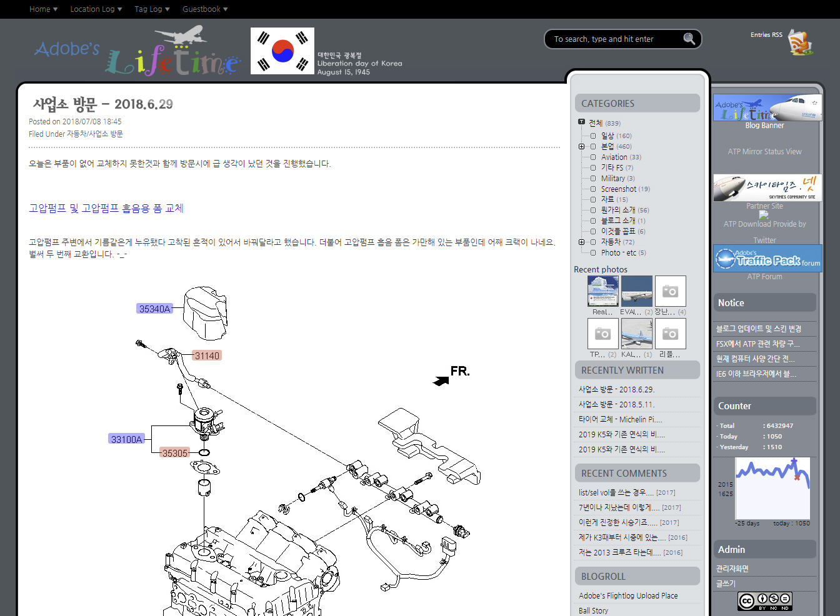Click the Adobe's Lifetime blog logo
This screenshot has height=616, width=840.
[x=137, y=51]
